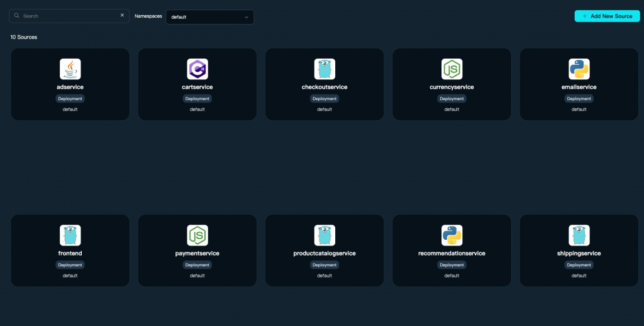The image size is (644, 326).
Task: Click the C# icon on cartservice card
Action: (x=197, y=69)
